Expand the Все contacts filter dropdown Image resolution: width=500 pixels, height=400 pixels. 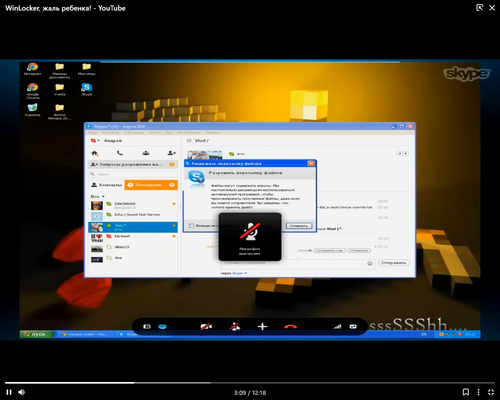click(x=98, y=196)
